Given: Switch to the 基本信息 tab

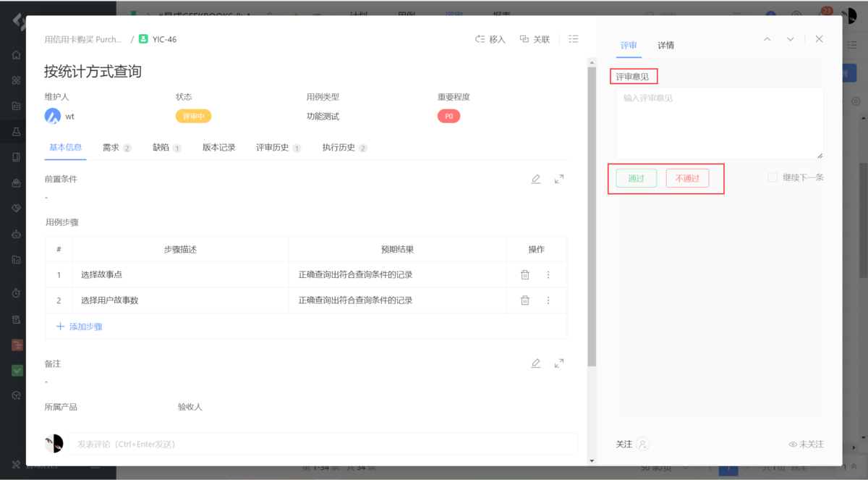Looking at the screenshot, I should (x=66, y=147).
